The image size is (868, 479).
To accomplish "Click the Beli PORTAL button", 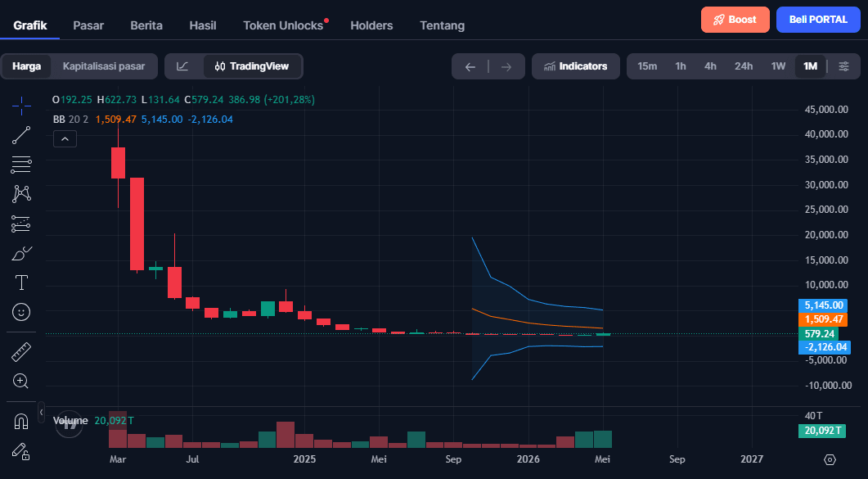I will point(818,20).
